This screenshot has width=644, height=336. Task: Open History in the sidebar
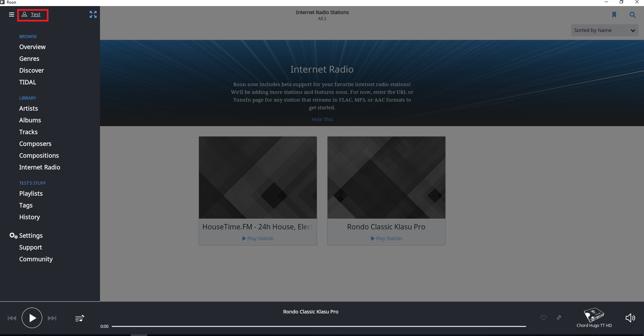30,217
